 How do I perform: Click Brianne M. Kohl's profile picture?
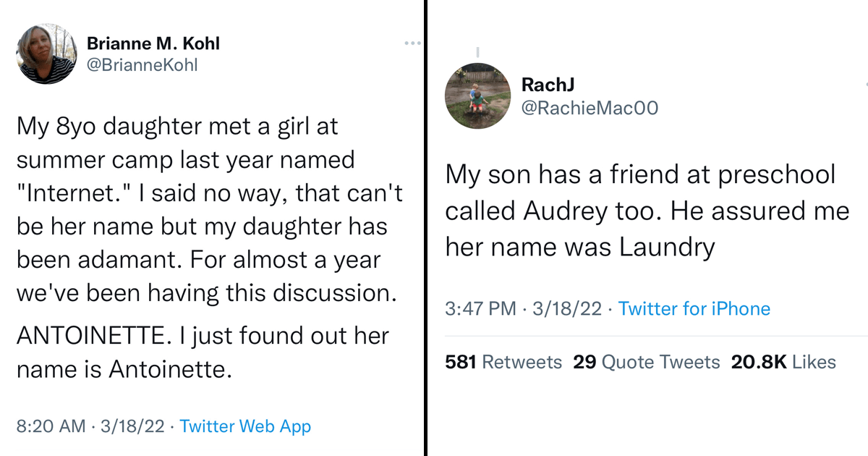coord(46,54)
